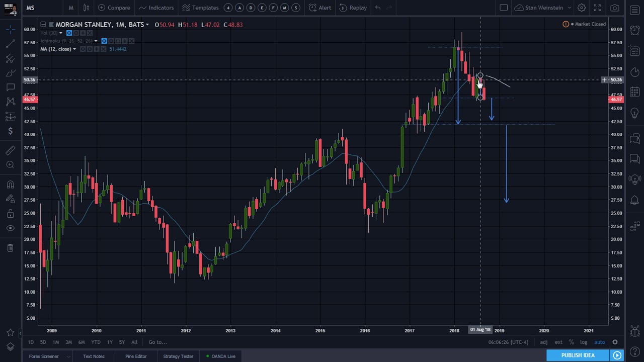Expand the Vol (30) indicator dropdown
Screen dimensions: 644x362
(x=60, y=33)
